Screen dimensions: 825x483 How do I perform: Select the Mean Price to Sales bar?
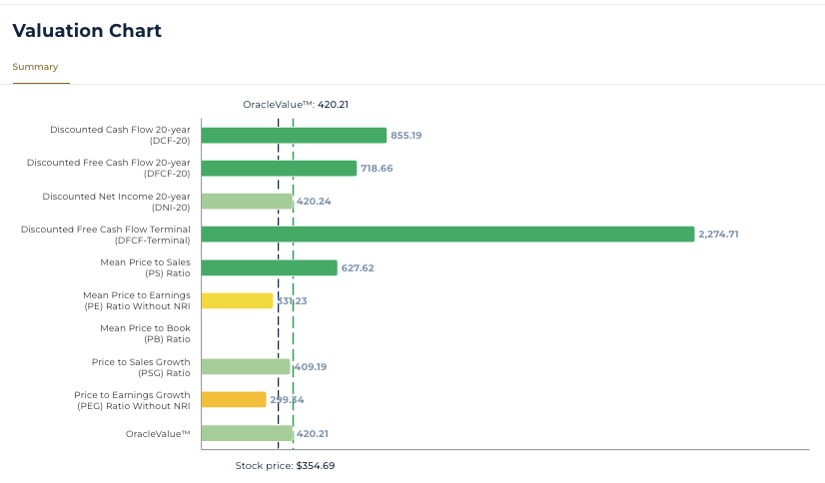(x=269, y=267)
